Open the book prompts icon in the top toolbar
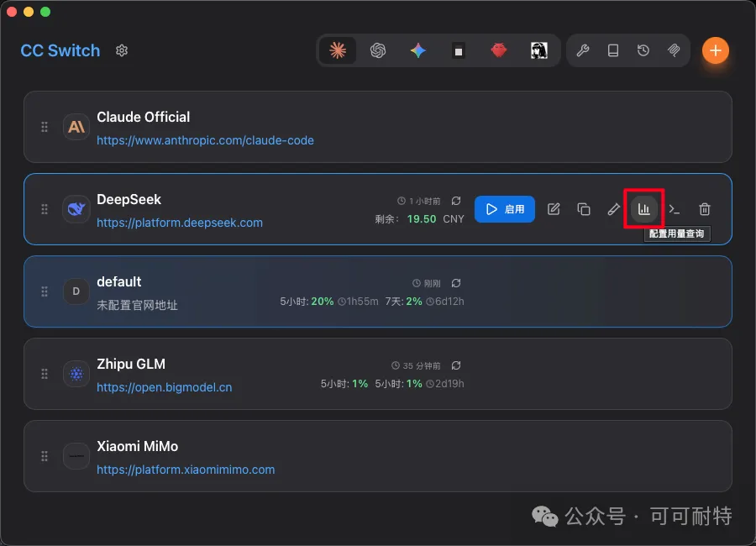This screenshot has width=756, height=546. pyautogui.click(x=613, y=50)
